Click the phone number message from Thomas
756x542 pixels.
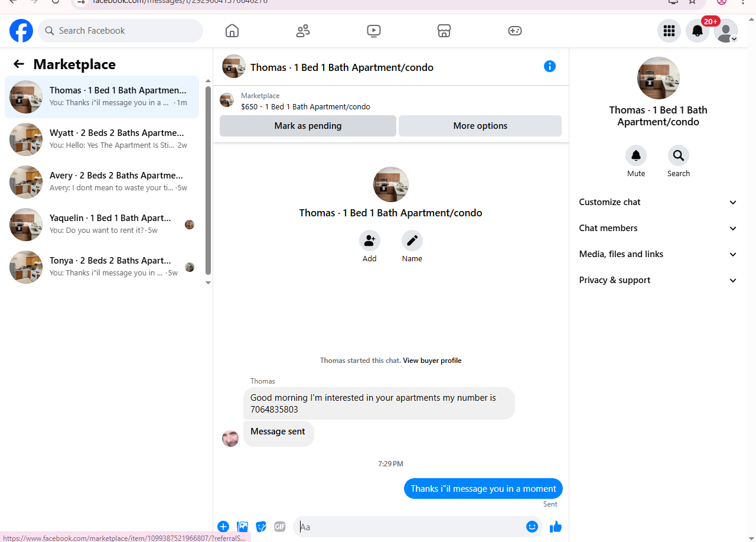pos(379,404)
